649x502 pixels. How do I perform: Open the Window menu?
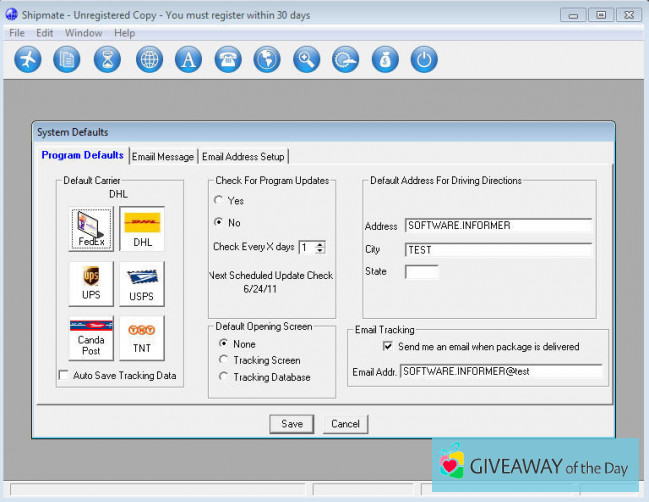point(83,33)
